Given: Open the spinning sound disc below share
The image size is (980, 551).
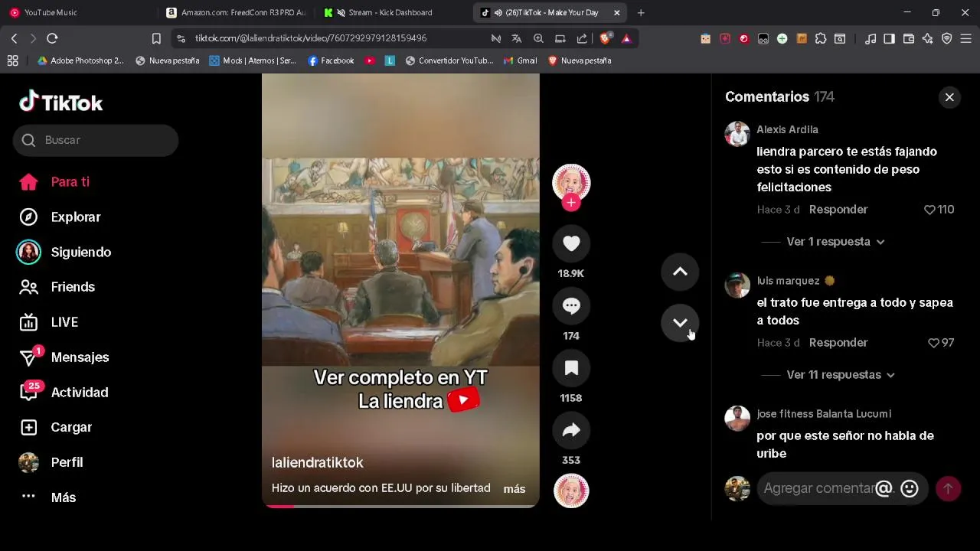Looking at the screenshot, I should (x=571, y=491).
